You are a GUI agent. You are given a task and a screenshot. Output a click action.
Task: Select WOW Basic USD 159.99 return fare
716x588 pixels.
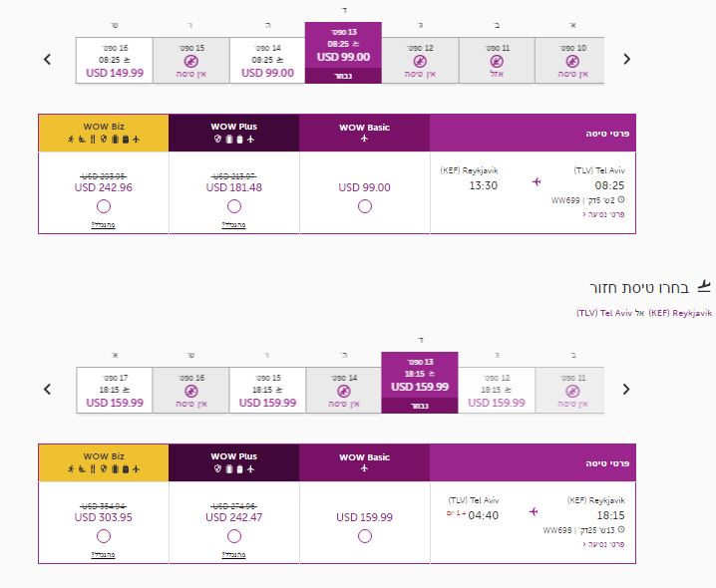click(x=364, y=536)
